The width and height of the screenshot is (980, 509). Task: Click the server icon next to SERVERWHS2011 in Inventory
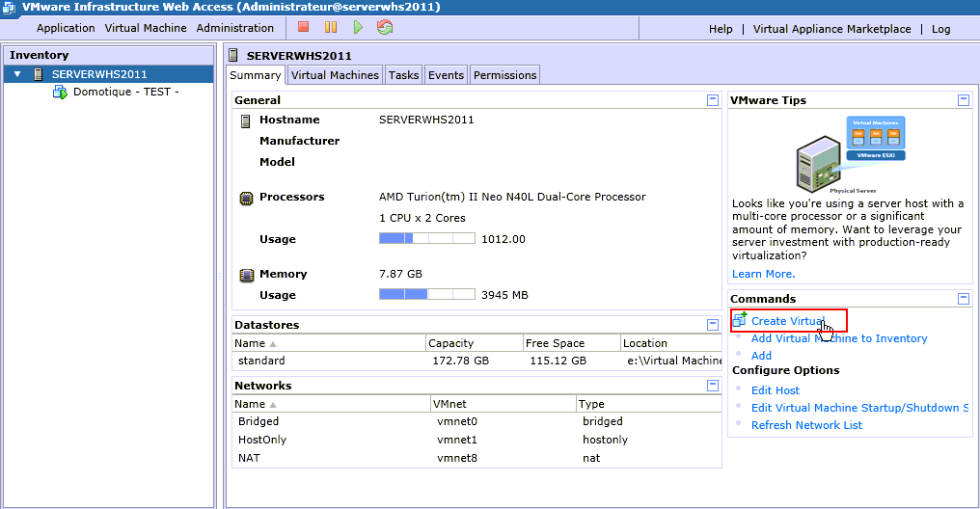(x=39, y=74)
